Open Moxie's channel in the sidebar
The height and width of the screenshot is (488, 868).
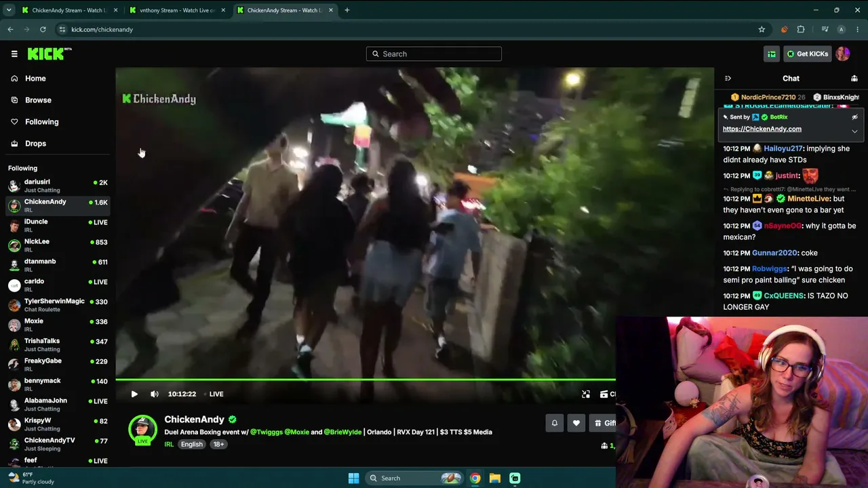coord(58,324)
